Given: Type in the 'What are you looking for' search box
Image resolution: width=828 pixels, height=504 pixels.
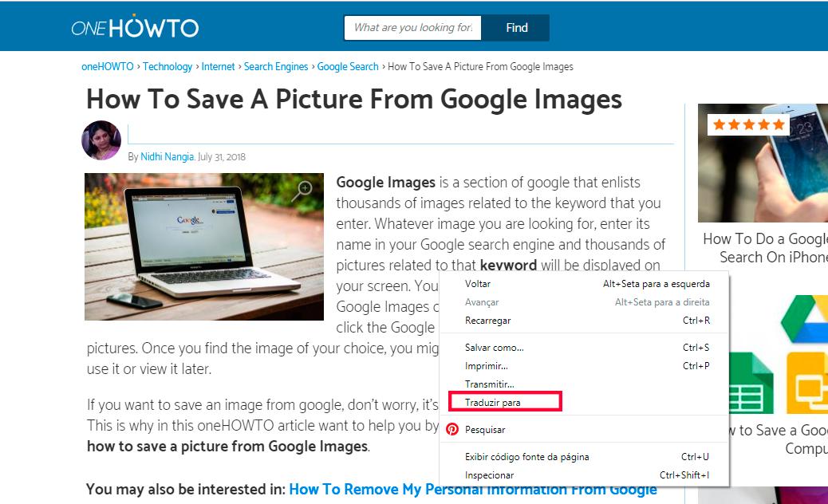Looking at the screenshot, I should tap(413, 28).
